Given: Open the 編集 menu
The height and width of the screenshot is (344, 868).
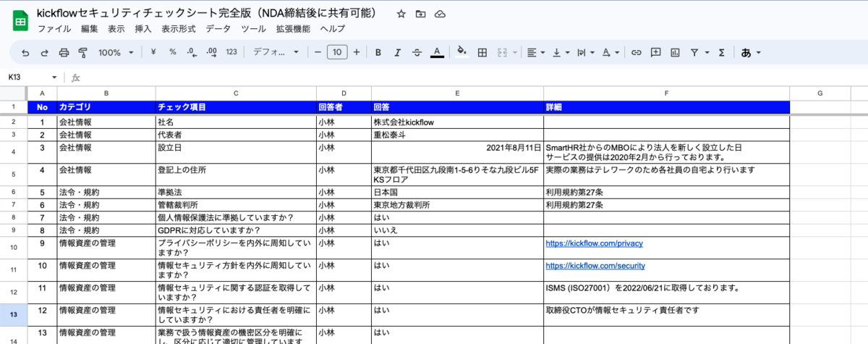Looking at the screenshot, I should pyautogui.click(x=90, y=29).
